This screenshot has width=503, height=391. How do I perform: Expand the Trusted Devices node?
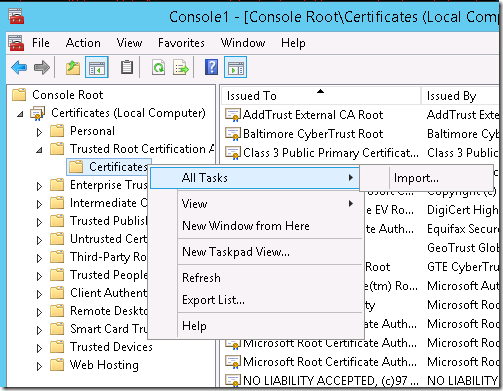[39, 348]
